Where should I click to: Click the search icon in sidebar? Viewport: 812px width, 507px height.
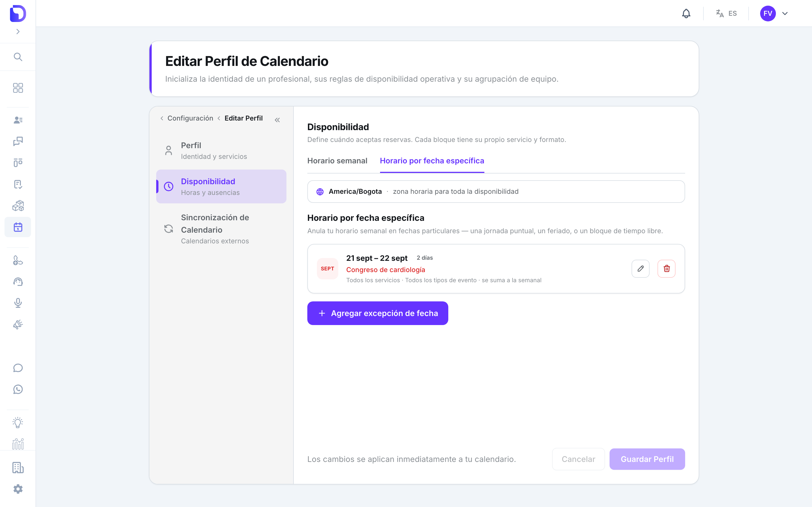click(x=18, y=57)
